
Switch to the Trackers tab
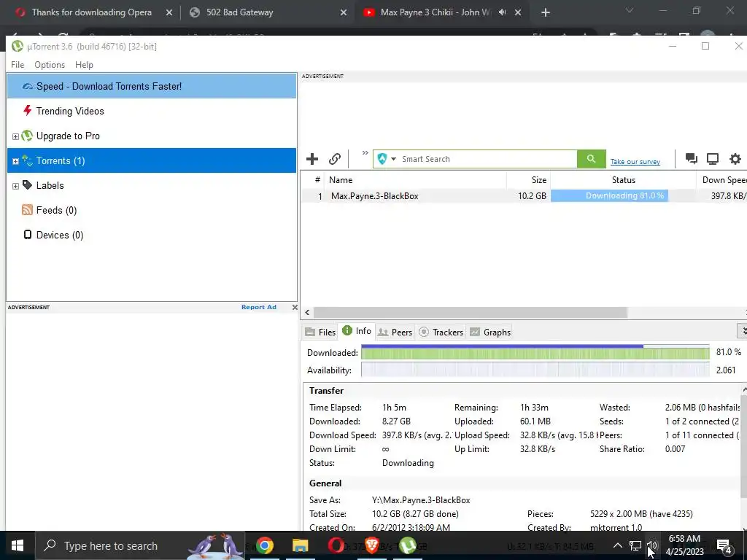click(x=441, y=332)
